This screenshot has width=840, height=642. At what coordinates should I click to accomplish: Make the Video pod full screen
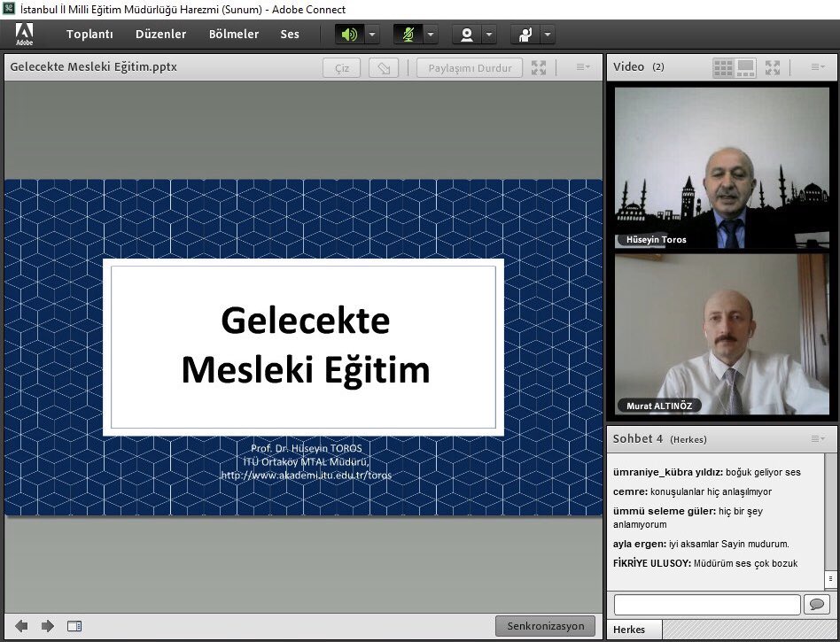pyautogui.click(x=773, y=67)
